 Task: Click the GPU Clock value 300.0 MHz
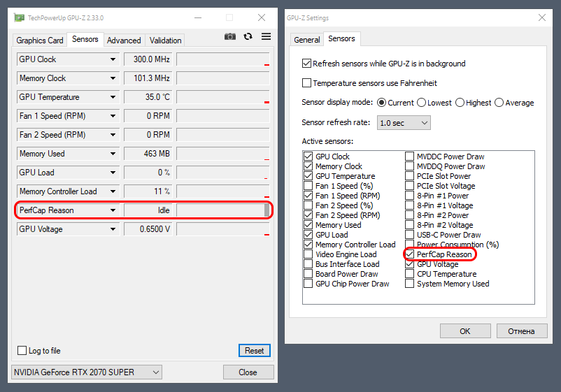point(148,59)
